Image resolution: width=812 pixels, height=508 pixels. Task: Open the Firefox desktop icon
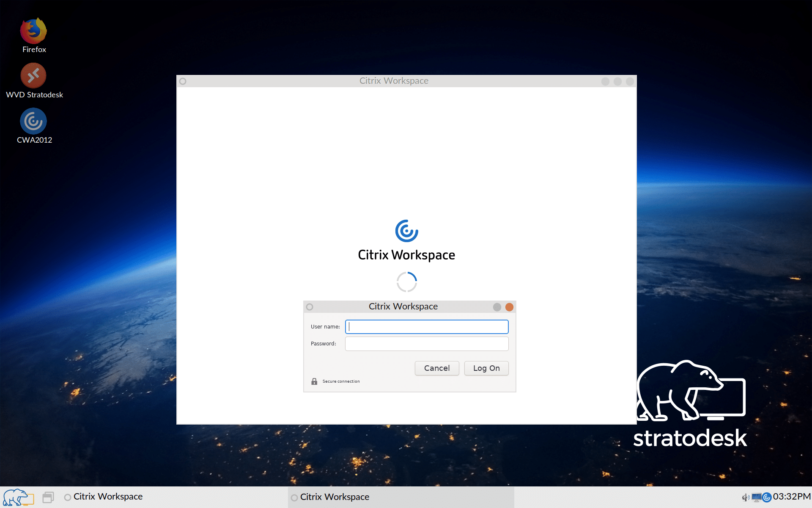34,36
